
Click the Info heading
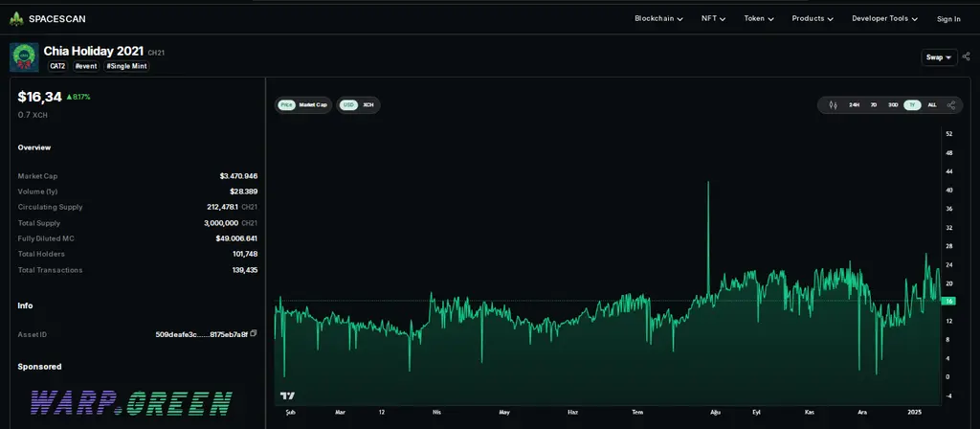[x=25, y=305]
